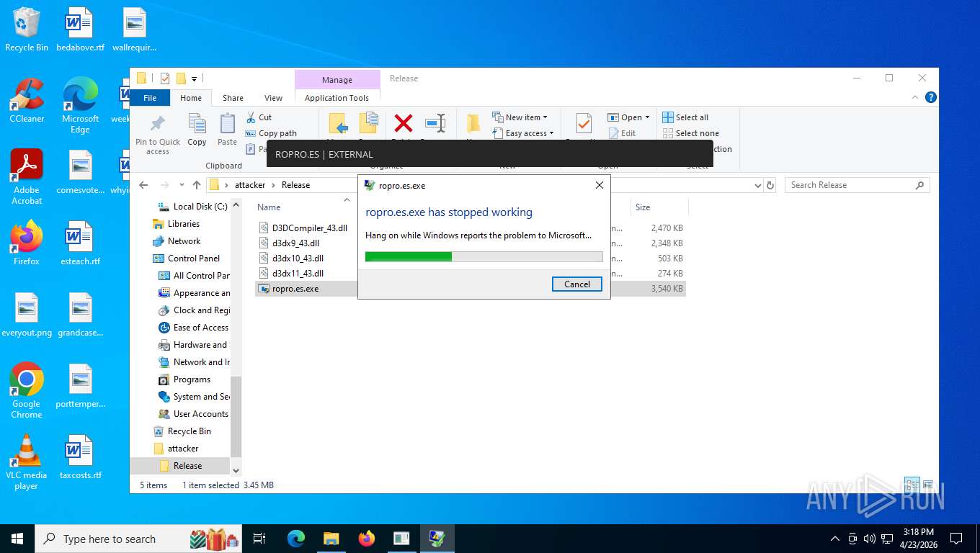Click the Paste icon in ribbon
Viewport: 980px width, 553px height.
[x=227, y=124]
